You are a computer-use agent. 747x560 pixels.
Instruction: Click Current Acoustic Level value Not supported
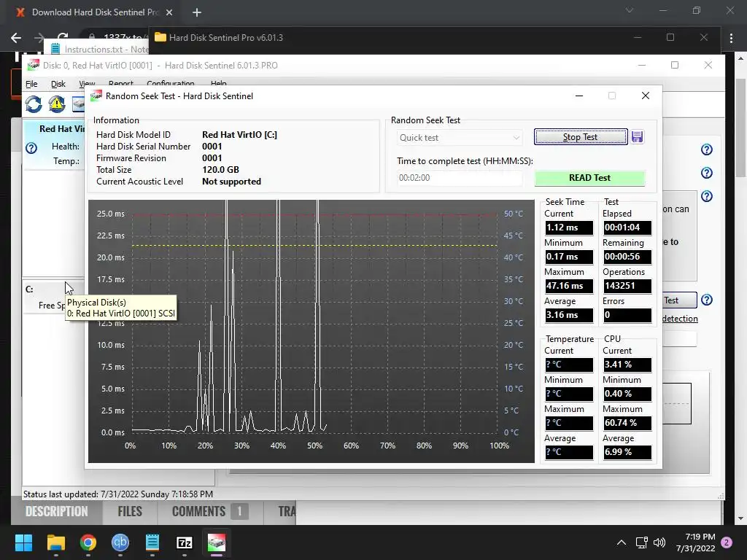coord(231,182)
